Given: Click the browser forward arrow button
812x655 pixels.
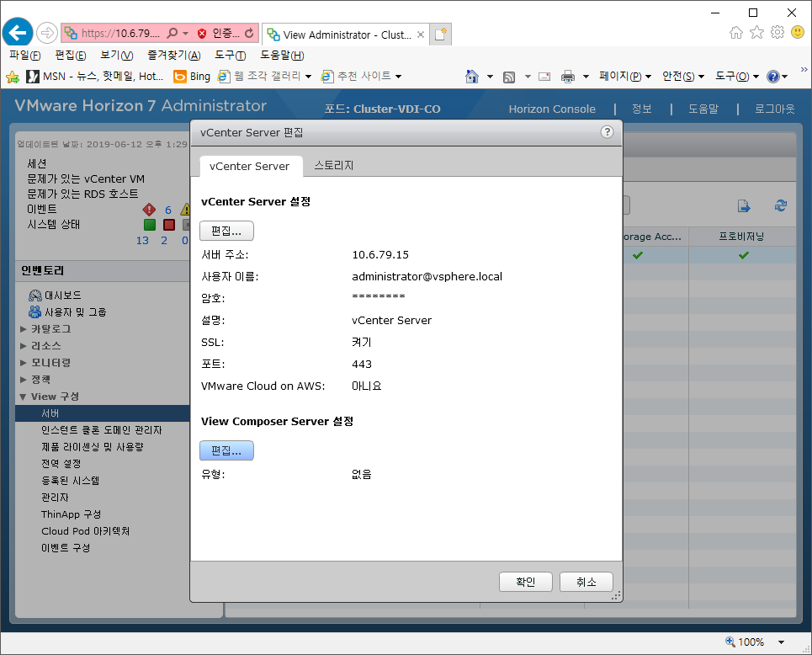Looking at the screenshot, I should point(46,33).
